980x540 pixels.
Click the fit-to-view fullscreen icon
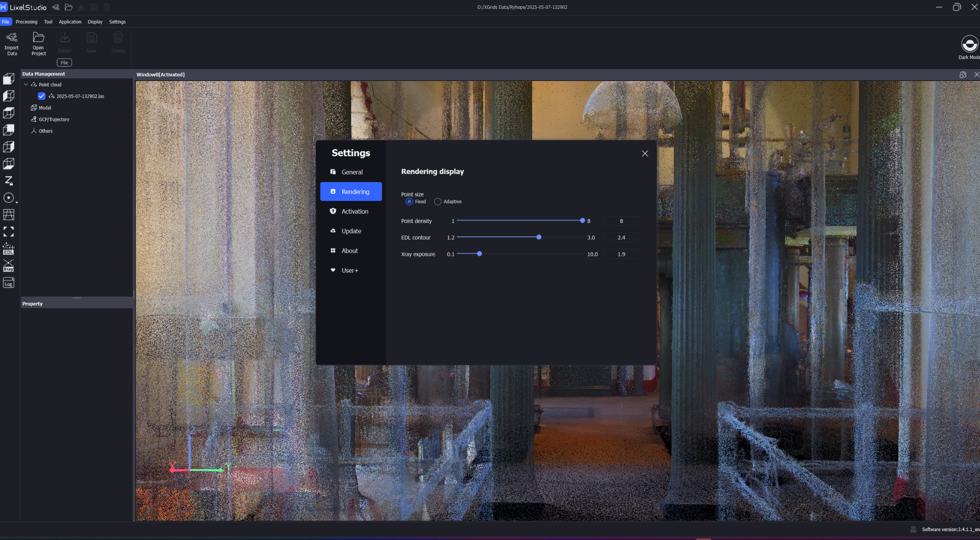[8, 231]
